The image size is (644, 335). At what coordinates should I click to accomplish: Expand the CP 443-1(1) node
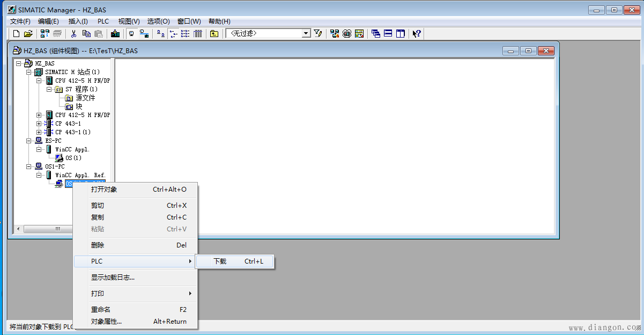39,132
